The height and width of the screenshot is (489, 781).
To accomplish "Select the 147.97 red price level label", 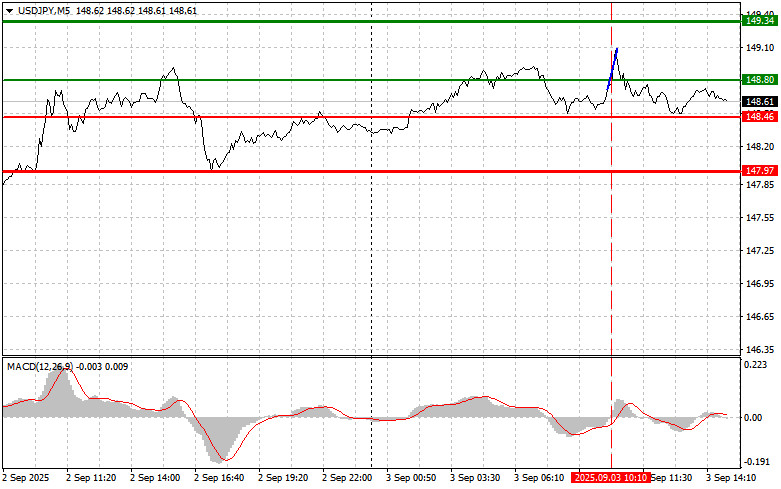I will click(760, 171).
